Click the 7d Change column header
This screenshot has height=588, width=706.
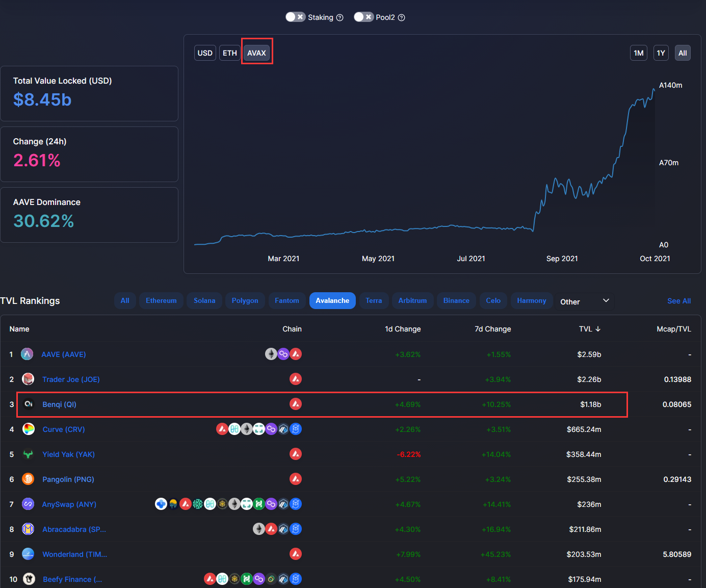492,329
